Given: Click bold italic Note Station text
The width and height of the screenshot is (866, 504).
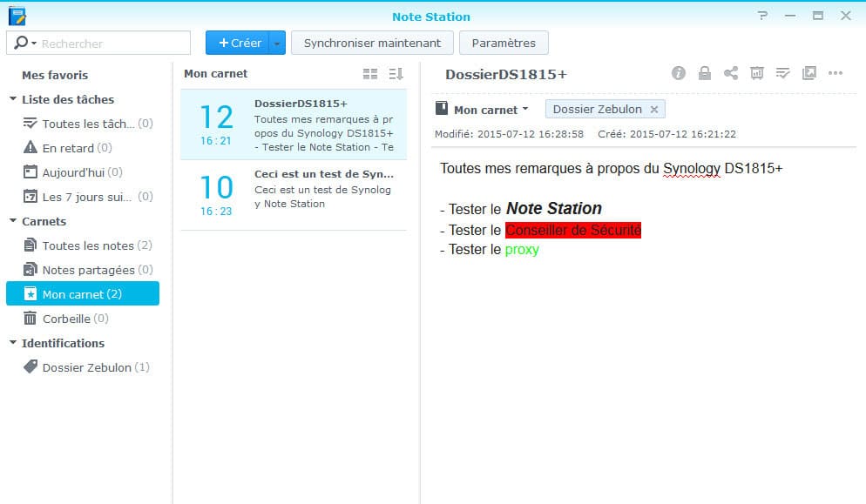Looking at the screenshot, I should [x=554, y=208].
